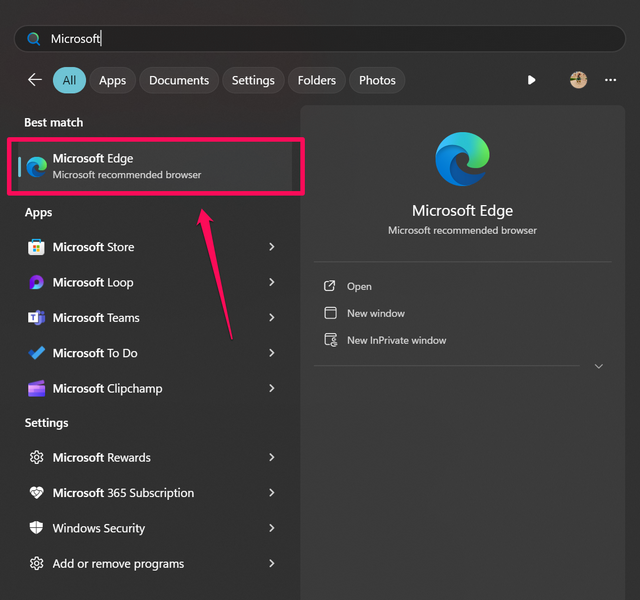The image size is (640, 600).
Task: Click the Microsoft Loop app icon
Action: click(x=37, y=283)
